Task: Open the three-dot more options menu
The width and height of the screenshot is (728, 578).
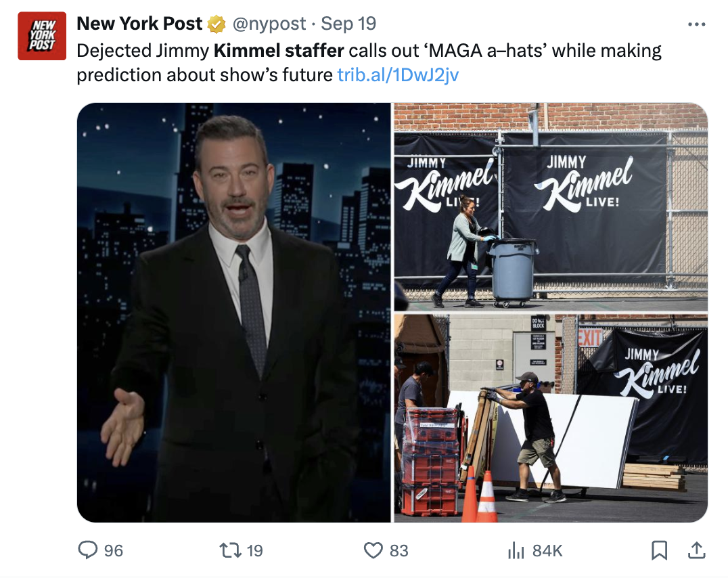Action: 696,24
